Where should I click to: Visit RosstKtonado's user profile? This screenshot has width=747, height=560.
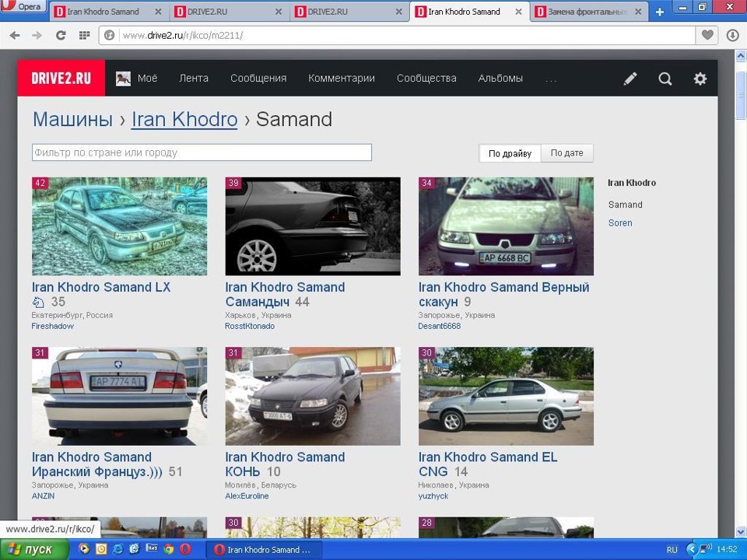point(250,326)
